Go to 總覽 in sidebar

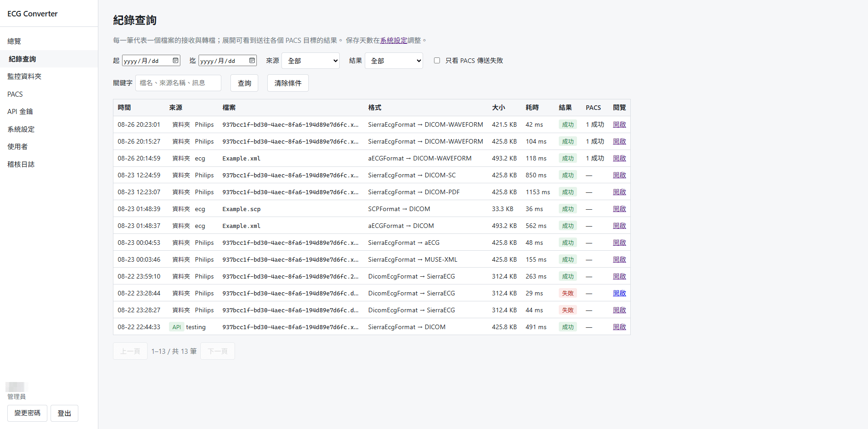(x=49, y=41)
